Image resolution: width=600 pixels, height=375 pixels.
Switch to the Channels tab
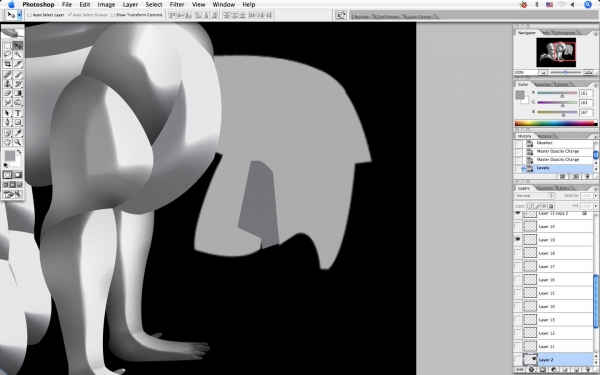click(x=544, y=188)
